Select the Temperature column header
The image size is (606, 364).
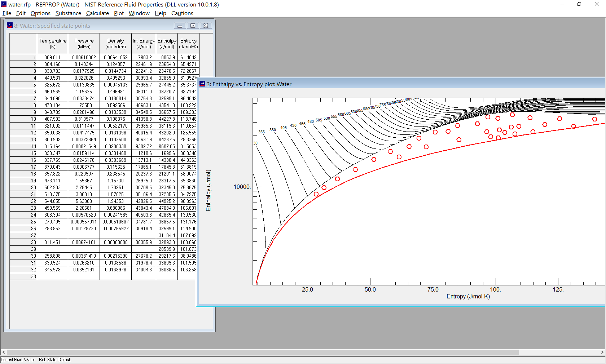[52, 43]
